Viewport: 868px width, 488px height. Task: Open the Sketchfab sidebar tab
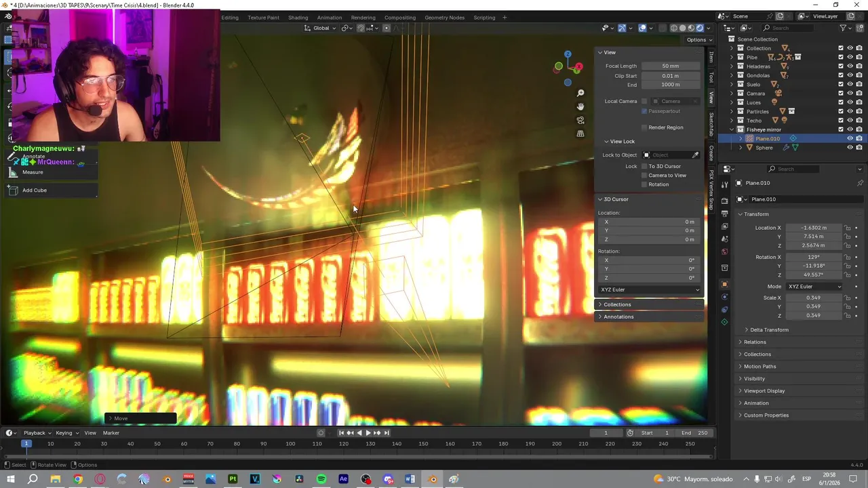click(711, 124)
